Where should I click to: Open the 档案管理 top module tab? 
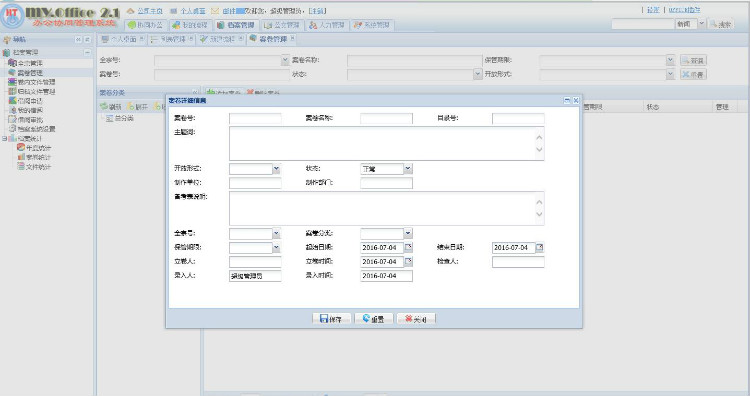pyautogui.click(x=236, y=25)
